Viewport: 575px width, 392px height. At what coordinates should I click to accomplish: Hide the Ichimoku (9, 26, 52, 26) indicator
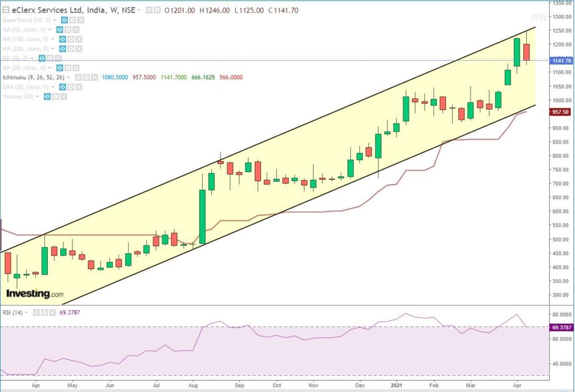coord(78,78)
